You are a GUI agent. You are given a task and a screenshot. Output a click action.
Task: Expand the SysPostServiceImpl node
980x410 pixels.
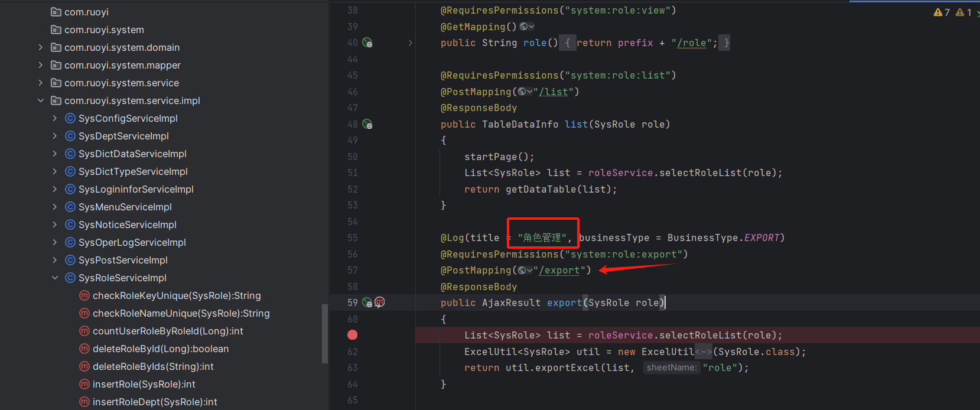[54, 260]
